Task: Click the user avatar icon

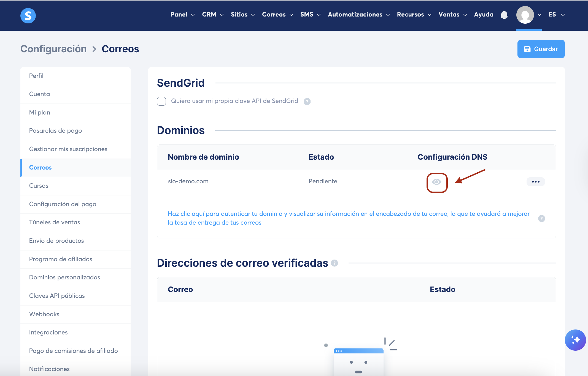Action: (x=525, y=15)
